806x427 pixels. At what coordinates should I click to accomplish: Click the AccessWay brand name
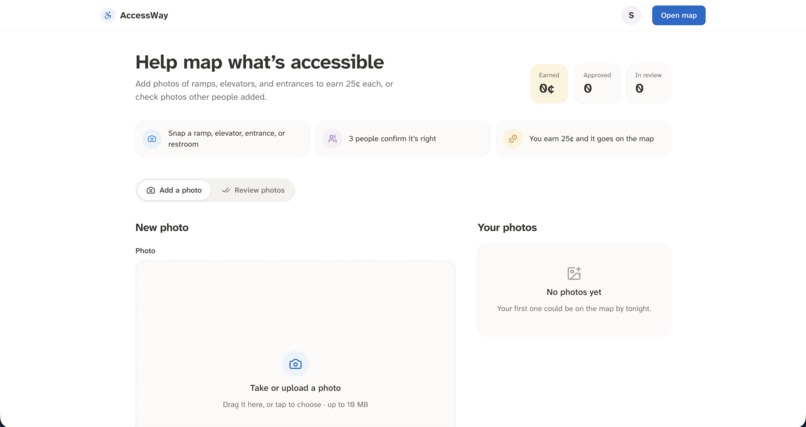(x=144, y=15)
